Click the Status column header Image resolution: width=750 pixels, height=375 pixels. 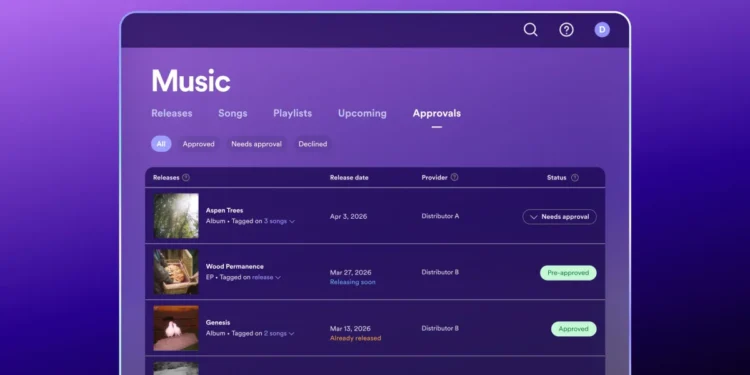coord(557,177)
